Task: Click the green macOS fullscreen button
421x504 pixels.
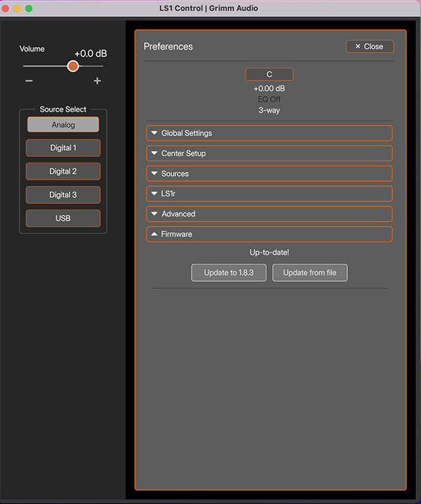Action: click(29, 8)
